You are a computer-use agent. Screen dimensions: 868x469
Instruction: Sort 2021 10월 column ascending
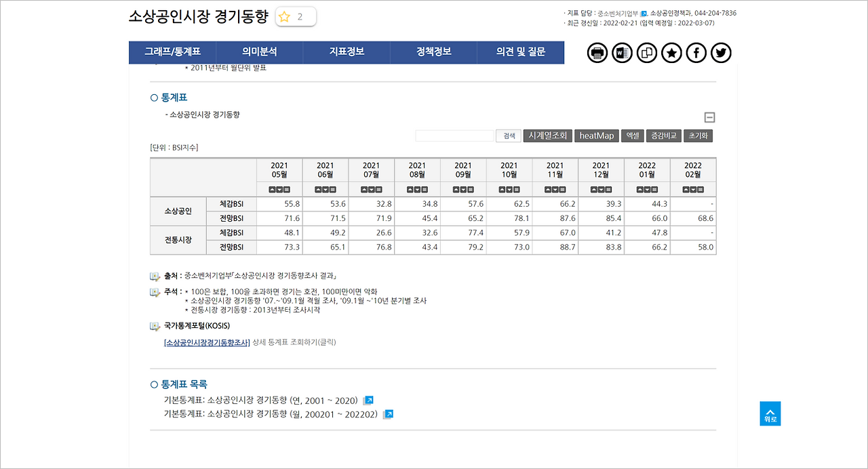tap(502, 190)
